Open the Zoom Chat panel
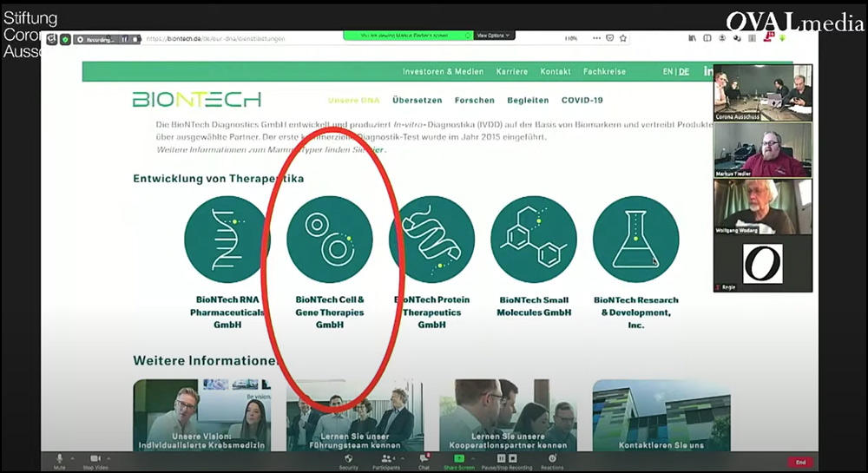The height and width of the screenshot is (473, 868). [424, 459]
